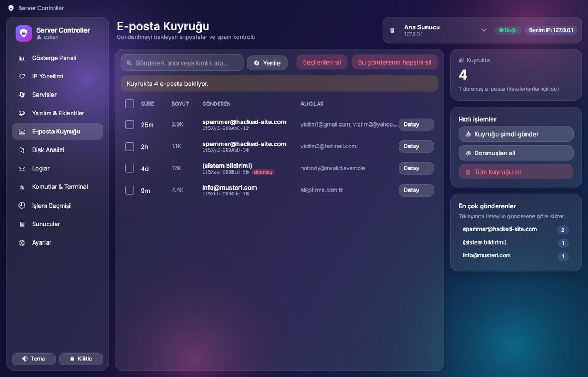Screen dimensions: 588x377
Task: Click the Servisler refresh icon
Action: (x=22, y=95)
